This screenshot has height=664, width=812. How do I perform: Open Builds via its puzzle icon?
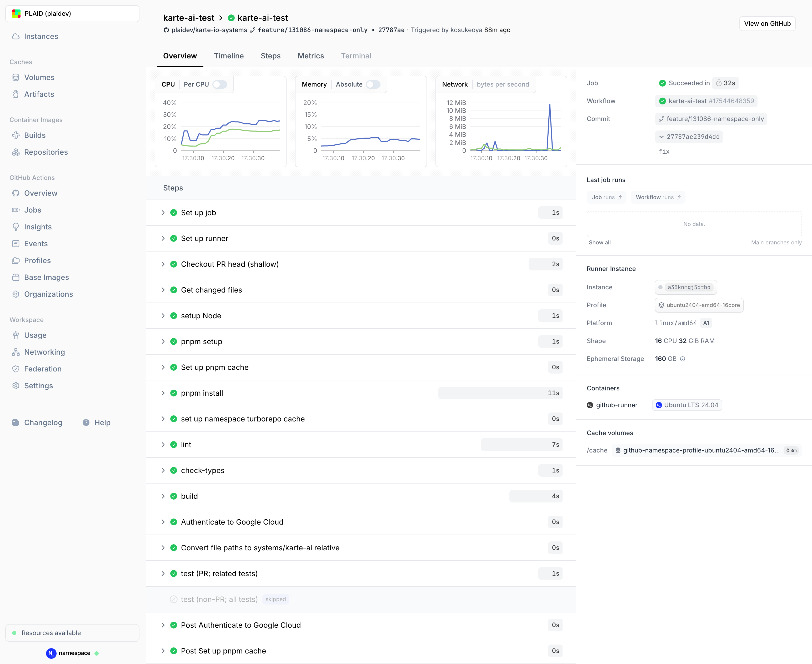(16, 135)
